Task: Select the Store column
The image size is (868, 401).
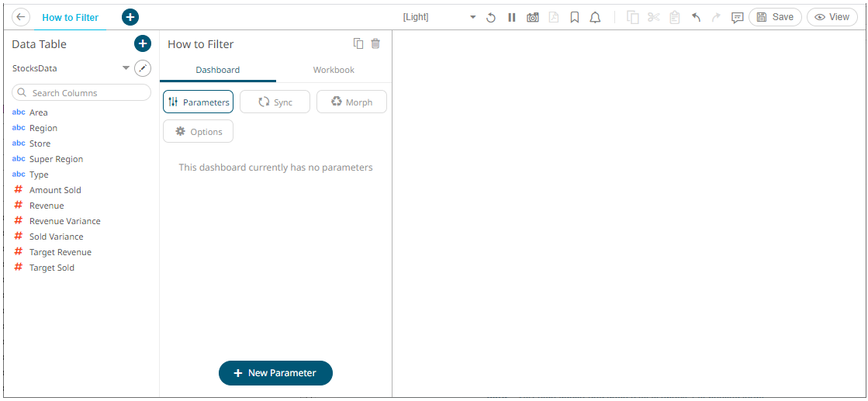Action: tap(40, 143)
